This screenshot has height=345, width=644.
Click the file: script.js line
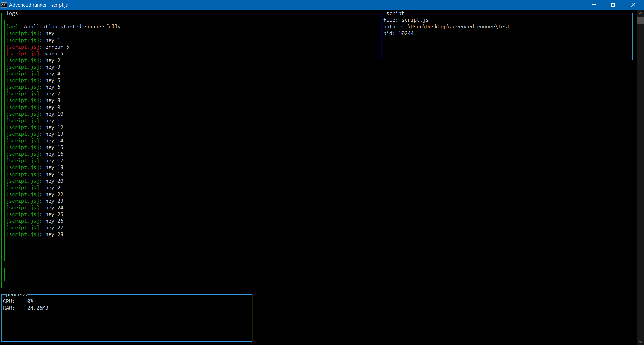(x=406, y=20)
